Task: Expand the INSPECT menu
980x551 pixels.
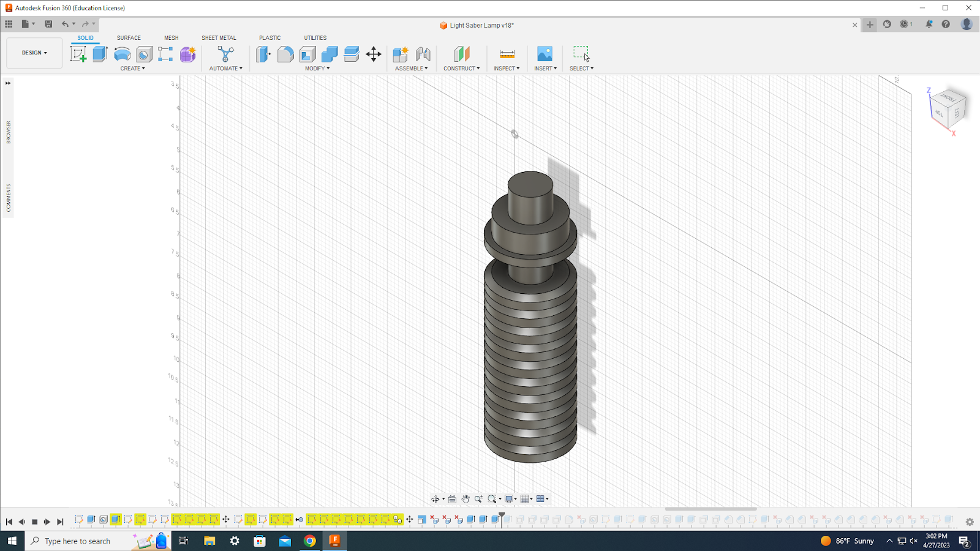Action: [x=507, y=69]
